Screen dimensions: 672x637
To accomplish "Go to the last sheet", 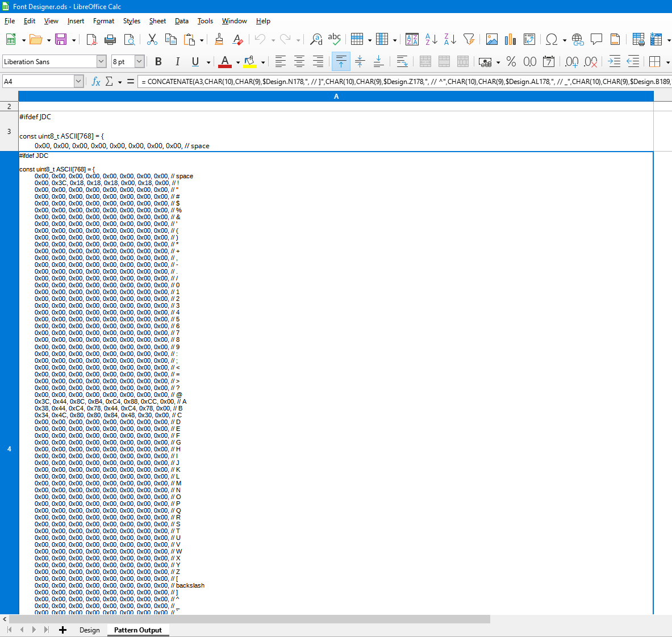I will (46, 630).
